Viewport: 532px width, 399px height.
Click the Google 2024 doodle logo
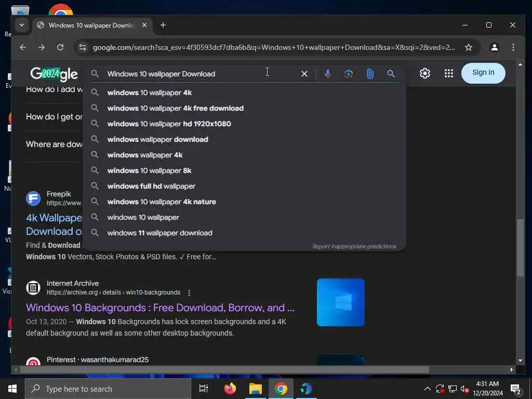(x=54, y=74)
